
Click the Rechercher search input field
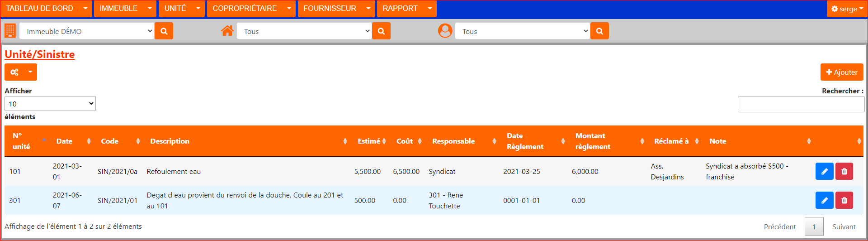[801, 104]
